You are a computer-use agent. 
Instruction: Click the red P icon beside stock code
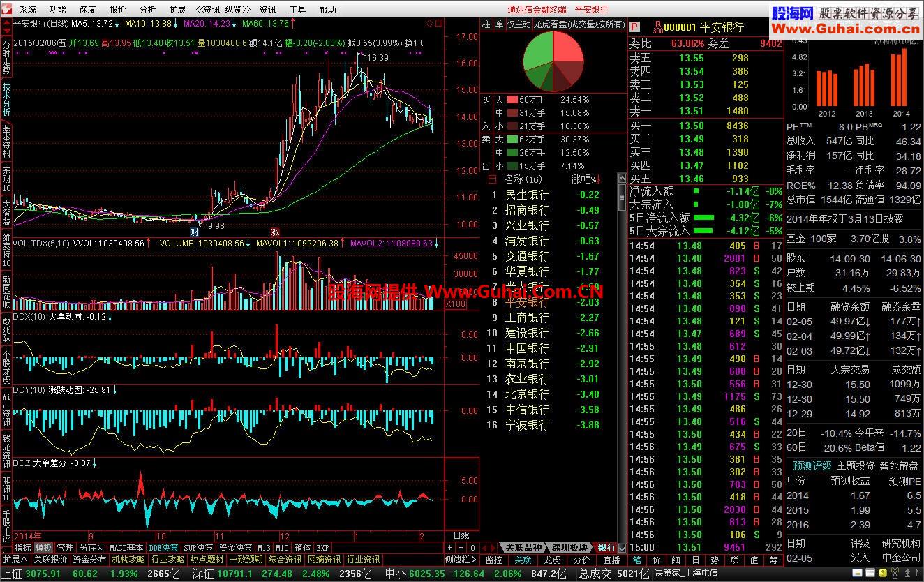pyautogui.click(x=634, y=27)
